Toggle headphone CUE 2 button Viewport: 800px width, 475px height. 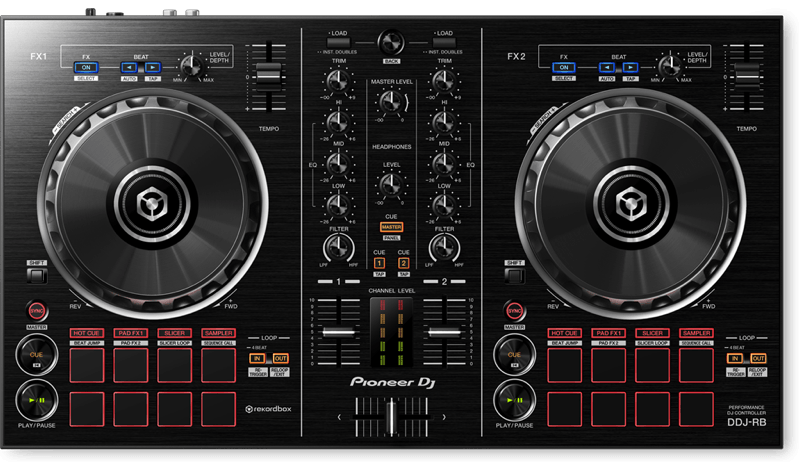pyautogui.click(x=404, y=263)
